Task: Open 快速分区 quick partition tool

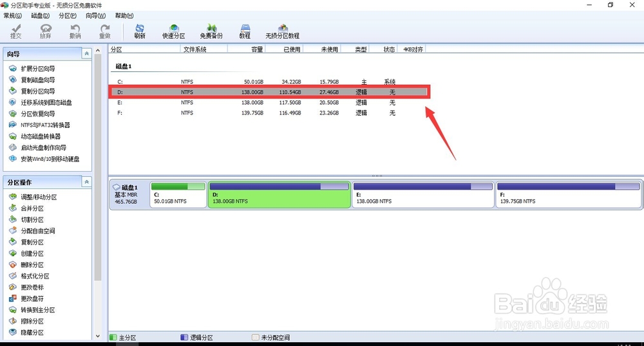Action: 174,31
